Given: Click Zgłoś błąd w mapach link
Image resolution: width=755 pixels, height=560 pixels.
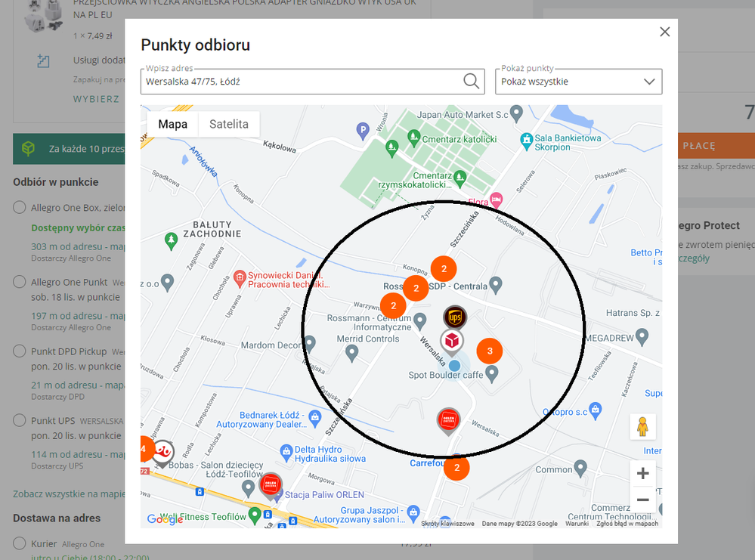Looking at the screenshot, I should point(627,524).
